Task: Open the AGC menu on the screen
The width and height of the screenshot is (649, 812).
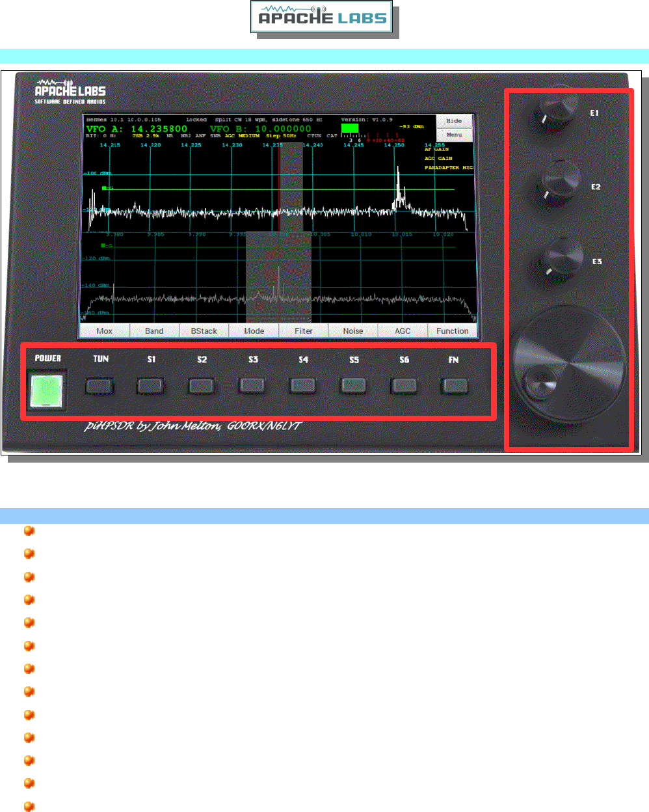Action: pyautogui.click(x=403, y=331)
